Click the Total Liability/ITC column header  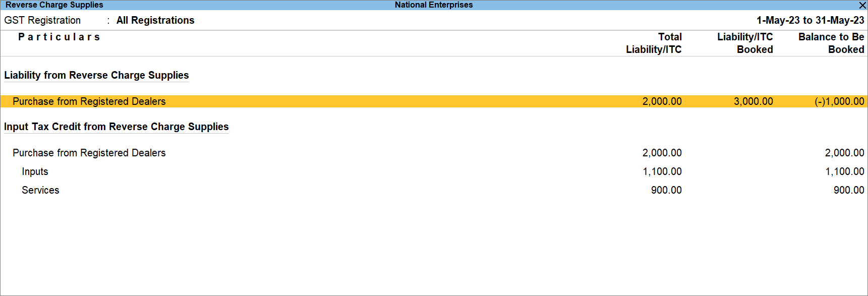pyautogui.click(x=654, y=43)
